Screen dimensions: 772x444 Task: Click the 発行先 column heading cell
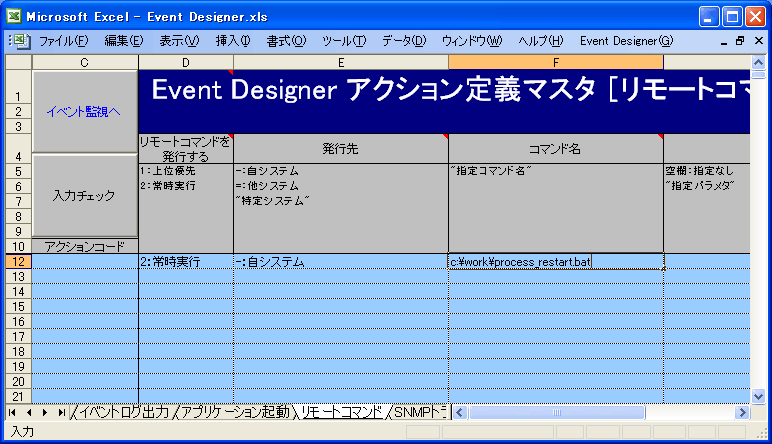click(341, 149)
